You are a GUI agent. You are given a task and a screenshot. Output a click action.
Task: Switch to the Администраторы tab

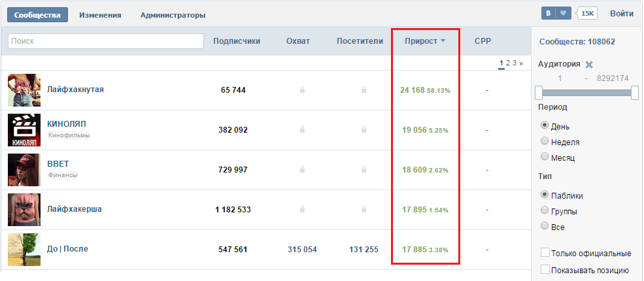173,14
